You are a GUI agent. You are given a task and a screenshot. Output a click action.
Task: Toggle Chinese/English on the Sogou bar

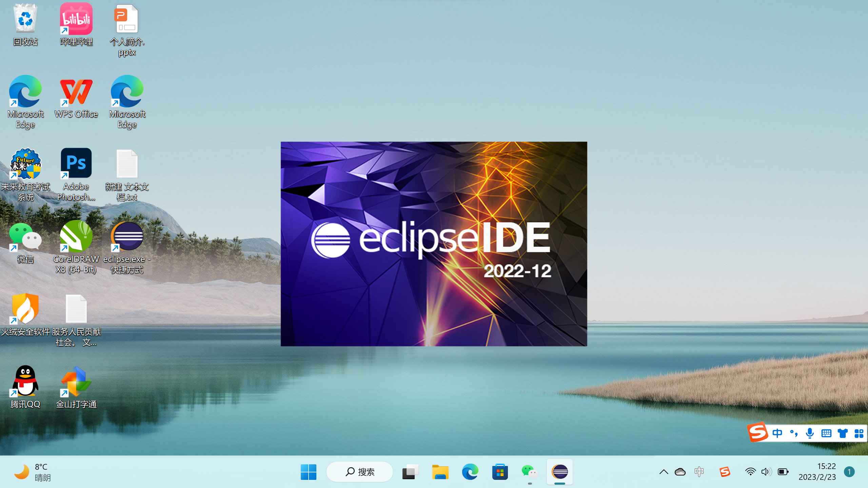click(777, 433)
